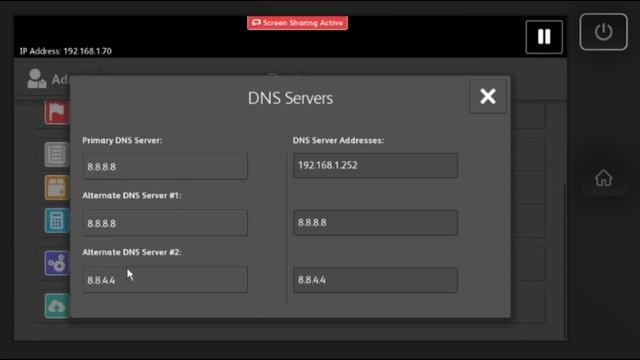Open the orange tray icon item
The width and height of the screenshot is (640, 360).
coord(56,188)
